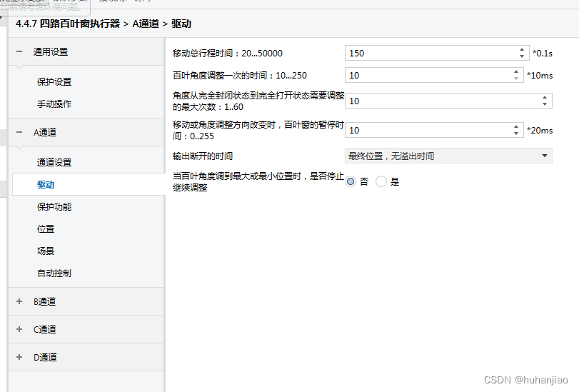Open the 手动操作 page
The width and height of the screenshot is (579, 392).
click(x=54, y=104)
